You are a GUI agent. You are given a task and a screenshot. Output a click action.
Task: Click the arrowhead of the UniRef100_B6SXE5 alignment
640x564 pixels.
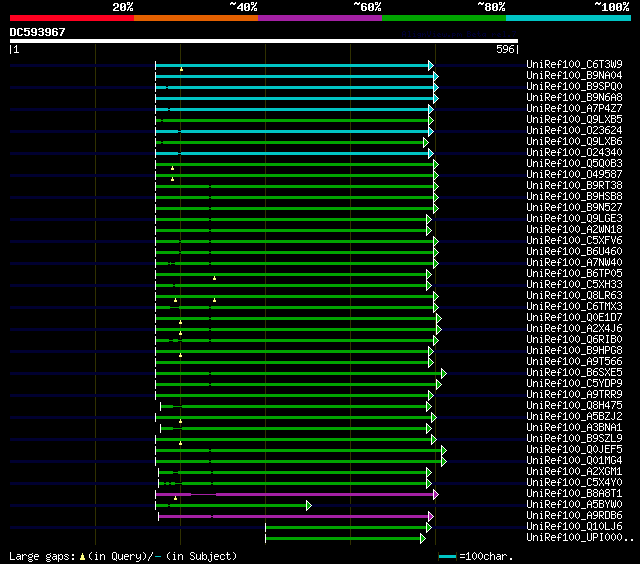click(443, 373)
